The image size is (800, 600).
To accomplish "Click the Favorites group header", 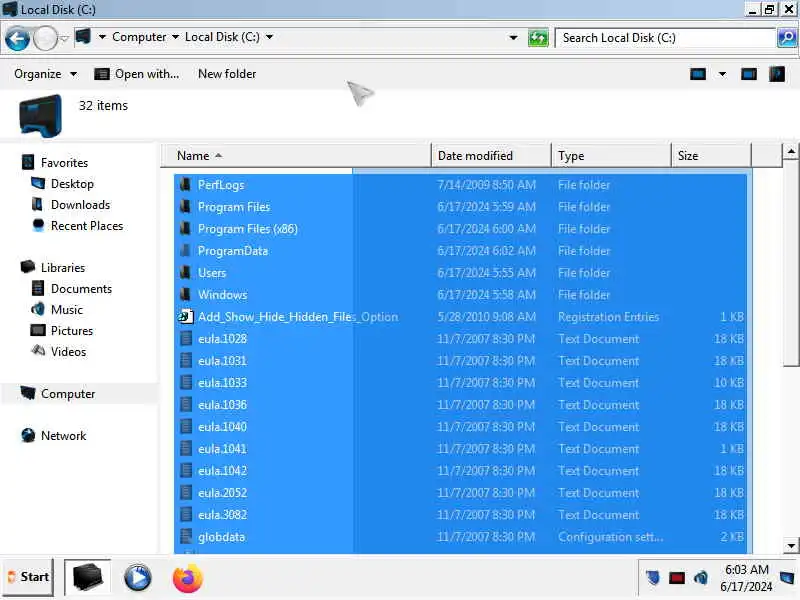I will tap(64, 163).
